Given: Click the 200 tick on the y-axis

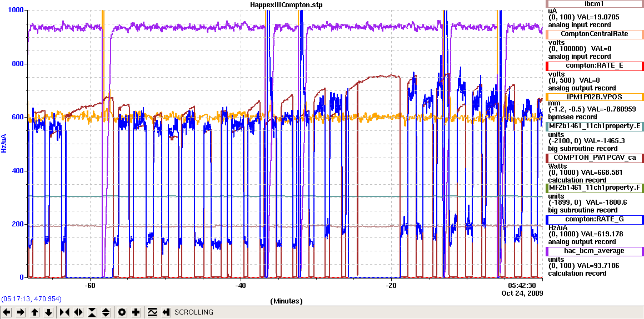Looking at the screenshot, I should [18, 224].
